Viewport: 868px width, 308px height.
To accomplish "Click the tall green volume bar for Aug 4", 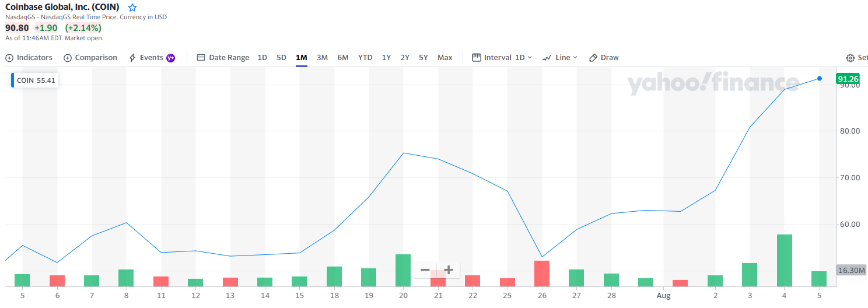I will 784,260.
